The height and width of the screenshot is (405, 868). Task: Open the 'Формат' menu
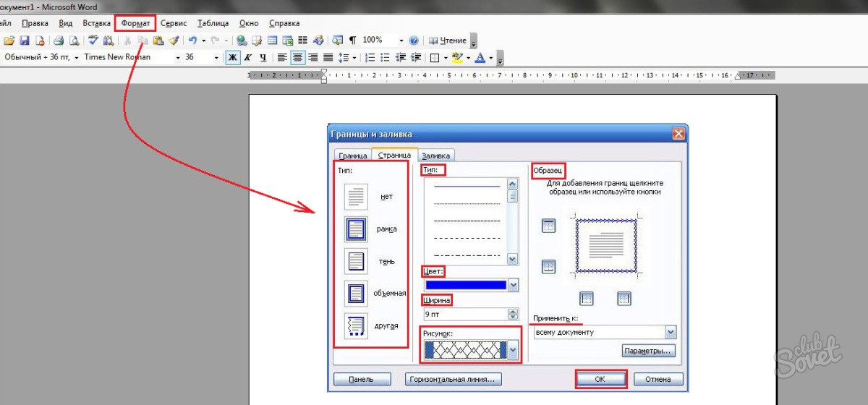pyautogui.click(x=135, y=23)
